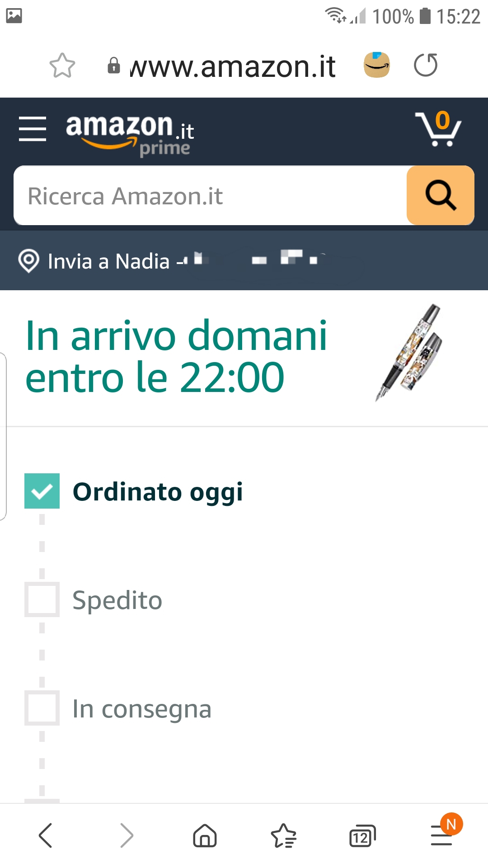This screenshot has height=868, width=488.
Task: Reload the page with refresh icon
Action: pos(425,65)
